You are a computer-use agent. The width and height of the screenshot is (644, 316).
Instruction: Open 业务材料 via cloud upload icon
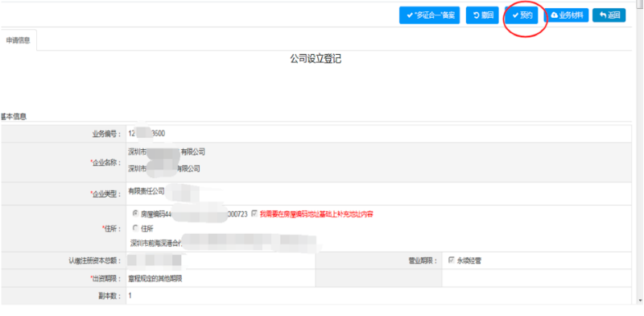pos(567,15)
